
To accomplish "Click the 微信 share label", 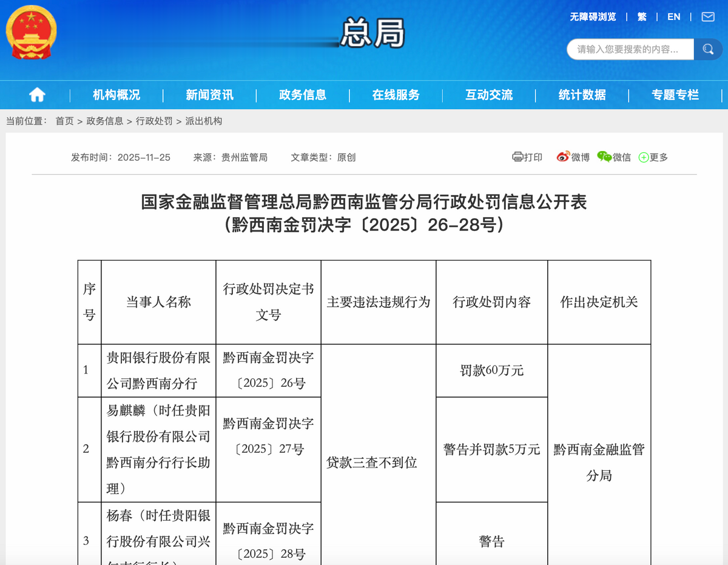I will pyautogui.click(x=622, y=157).
